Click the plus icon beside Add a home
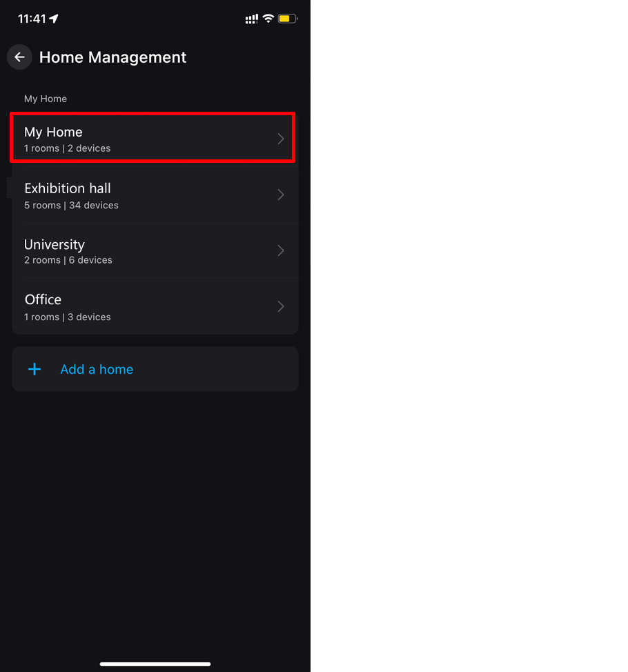628x672 pixels. (35, 369)
